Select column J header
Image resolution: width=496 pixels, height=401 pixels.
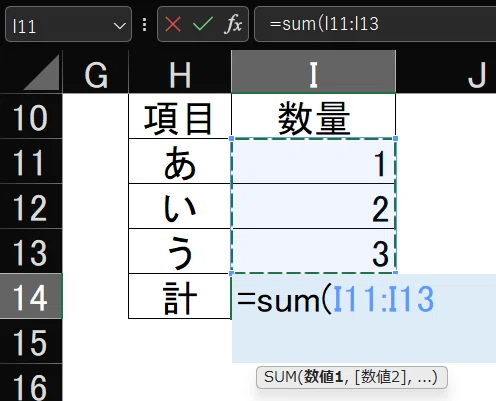click(446, 72)
